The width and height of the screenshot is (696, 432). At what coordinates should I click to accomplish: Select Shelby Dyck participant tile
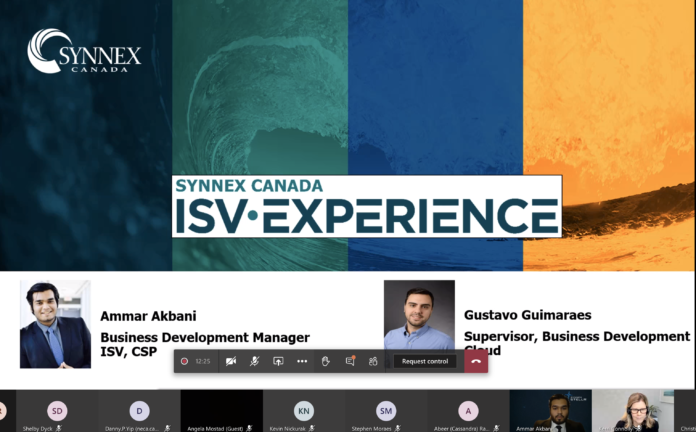(57, 411)
